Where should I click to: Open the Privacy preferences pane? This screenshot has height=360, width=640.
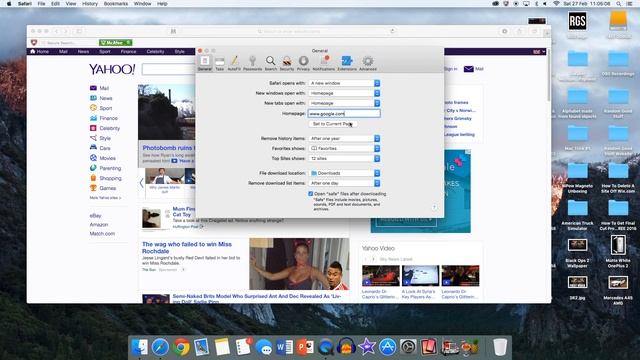[303, 63]
